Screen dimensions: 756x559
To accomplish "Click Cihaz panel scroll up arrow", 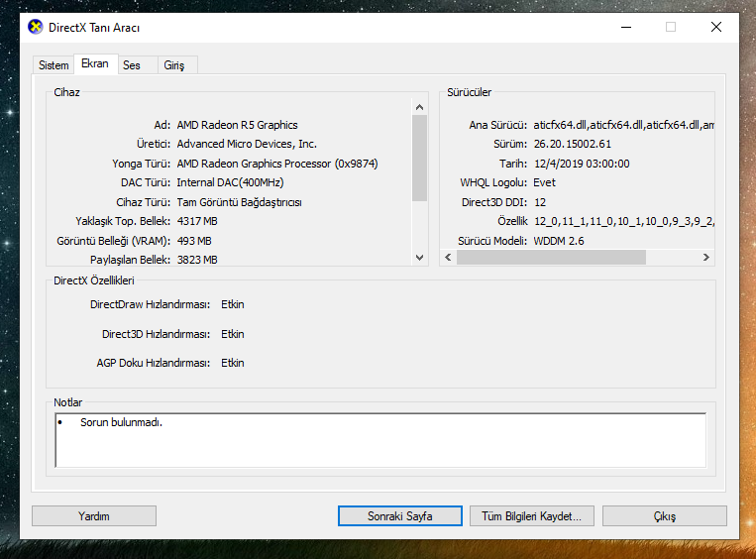I will (419, 107).
